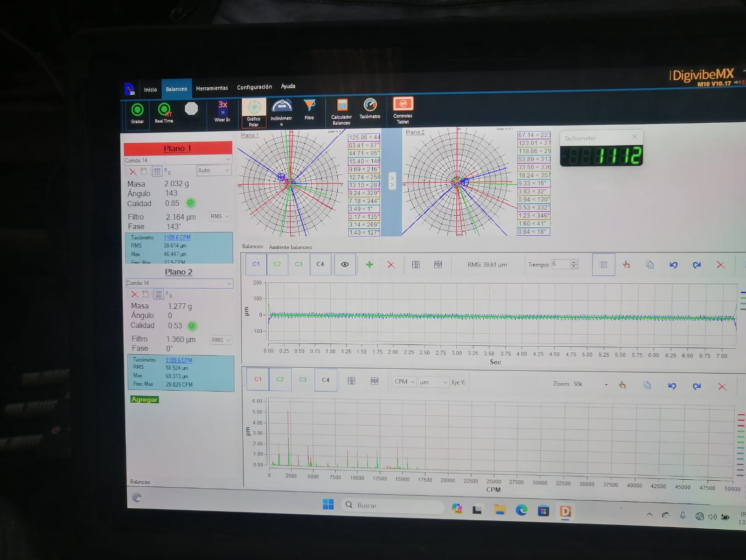Start recording with the Grabar button
746x560 pixels.
(x=137, y=114)
